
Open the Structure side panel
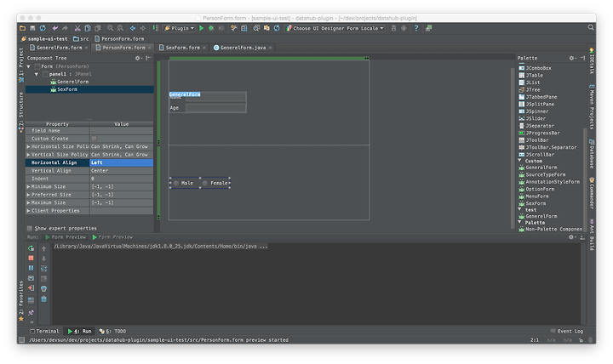(21, 112)
